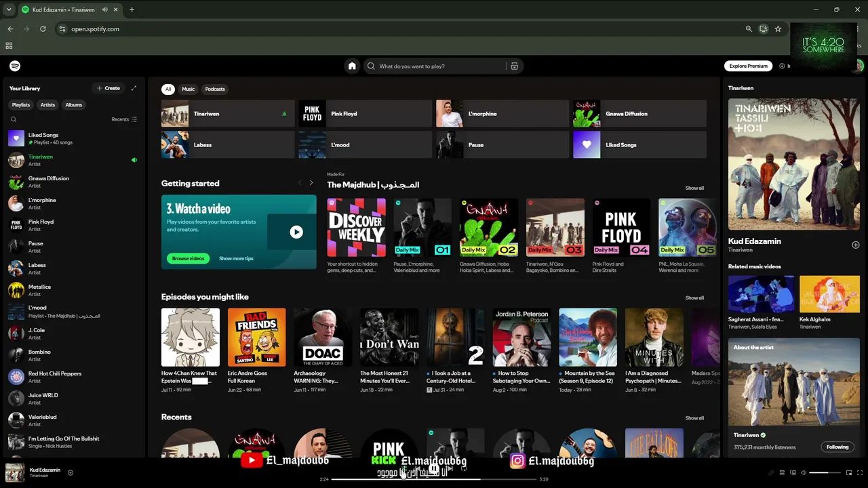The image size is (868, 488).
Task: Open the Browse icon in search bar
Action: pyautogui.click(x=514, y=66)
